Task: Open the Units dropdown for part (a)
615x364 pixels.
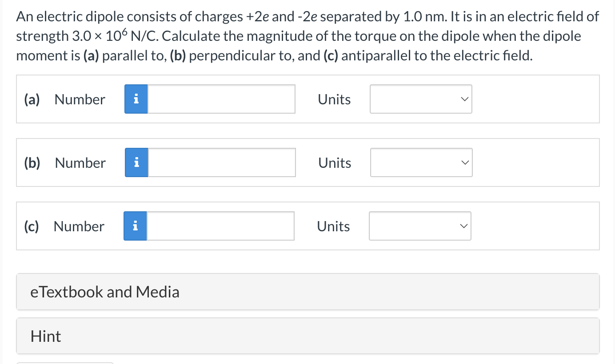Action: coord(421,99)
